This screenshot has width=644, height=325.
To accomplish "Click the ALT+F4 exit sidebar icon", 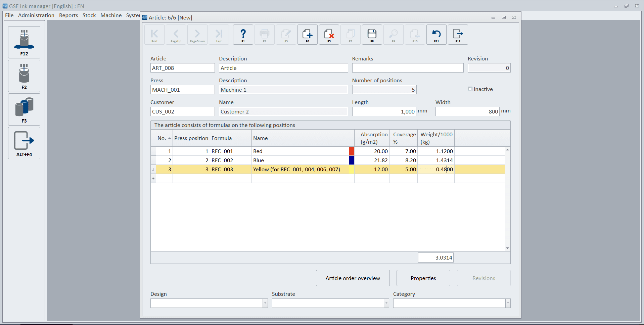I will pos(24,143).
